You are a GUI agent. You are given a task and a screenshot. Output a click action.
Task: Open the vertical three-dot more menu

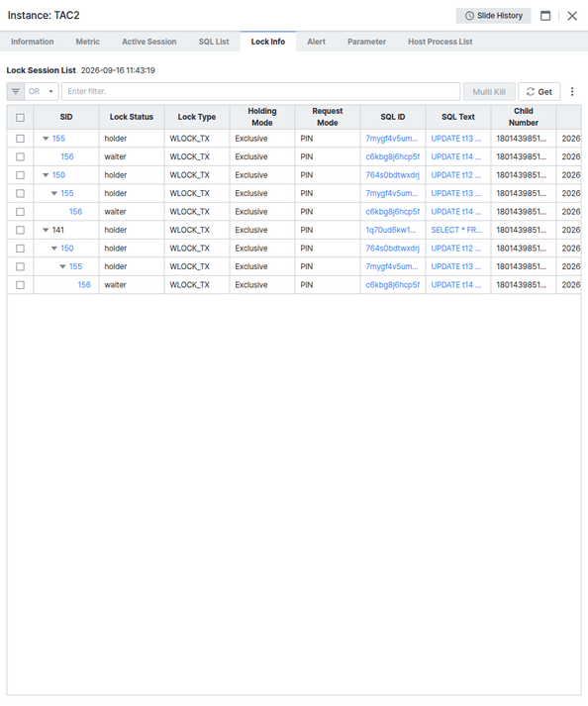tap(572, 91)
